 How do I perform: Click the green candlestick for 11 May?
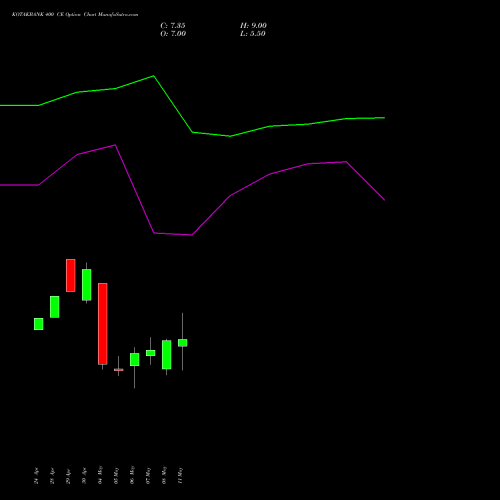183,343
